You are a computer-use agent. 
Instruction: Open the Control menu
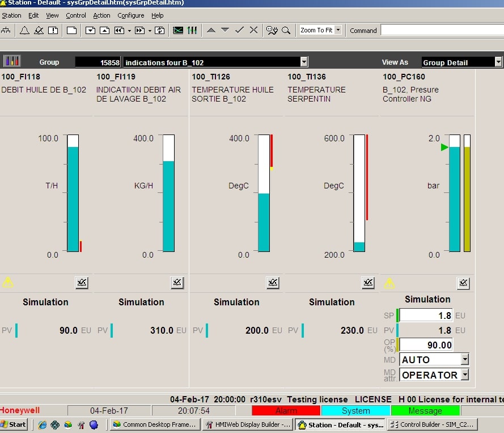(76, 15)
